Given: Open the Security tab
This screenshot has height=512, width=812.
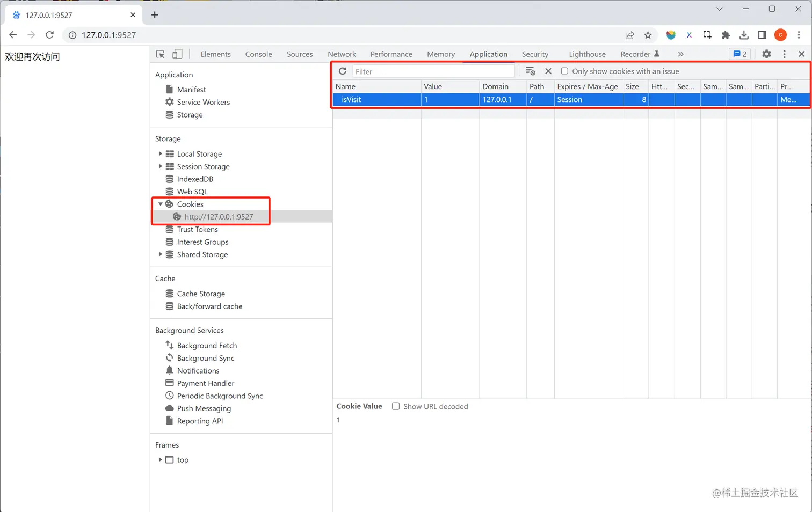Looking at the screenshot, I should 535,54.
